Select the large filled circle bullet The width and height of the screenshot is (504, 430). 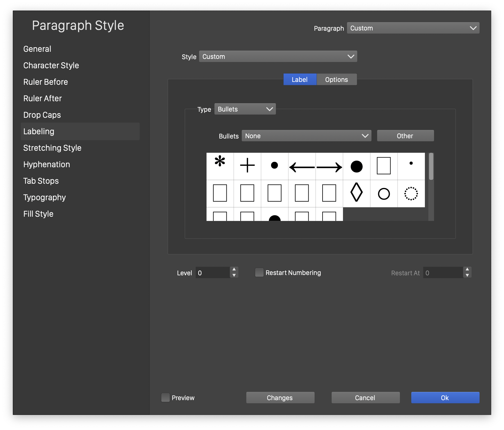coord(356,166)
